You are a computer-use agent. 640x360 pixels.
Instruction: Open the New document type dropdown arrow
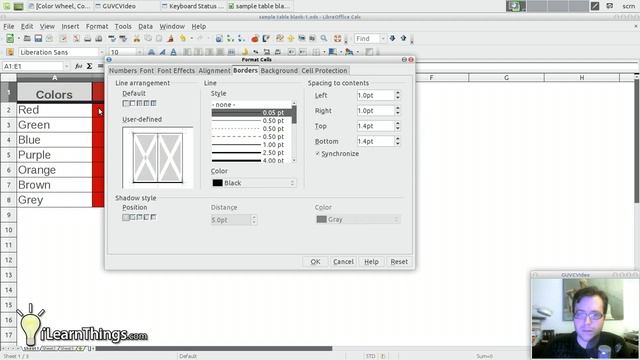18,38
